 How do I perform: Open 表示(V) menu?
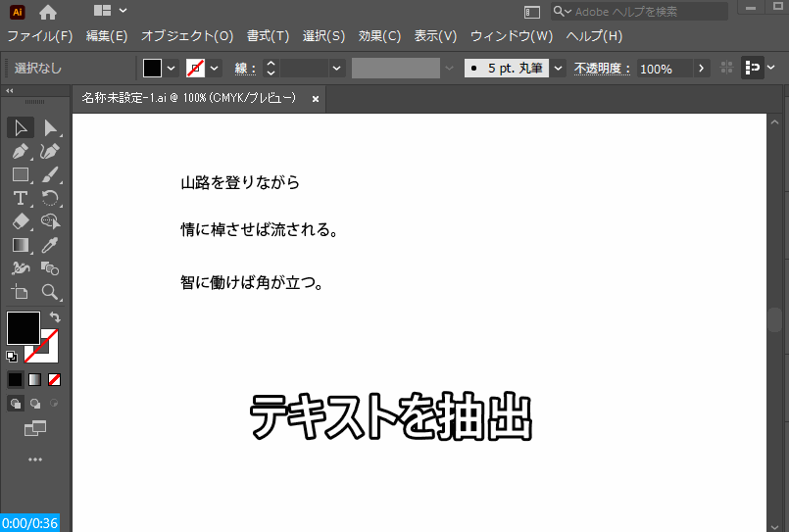coord(435,36)
